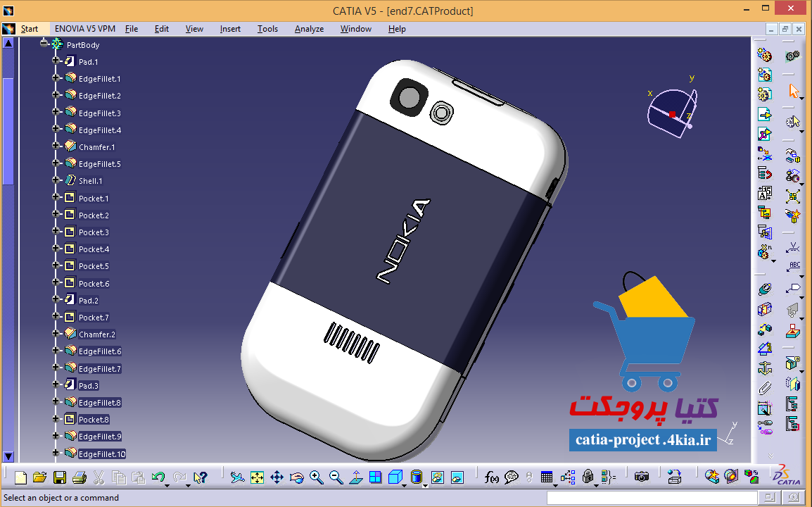Select Pocket.6 in the tree

click(x=94, y=284)
